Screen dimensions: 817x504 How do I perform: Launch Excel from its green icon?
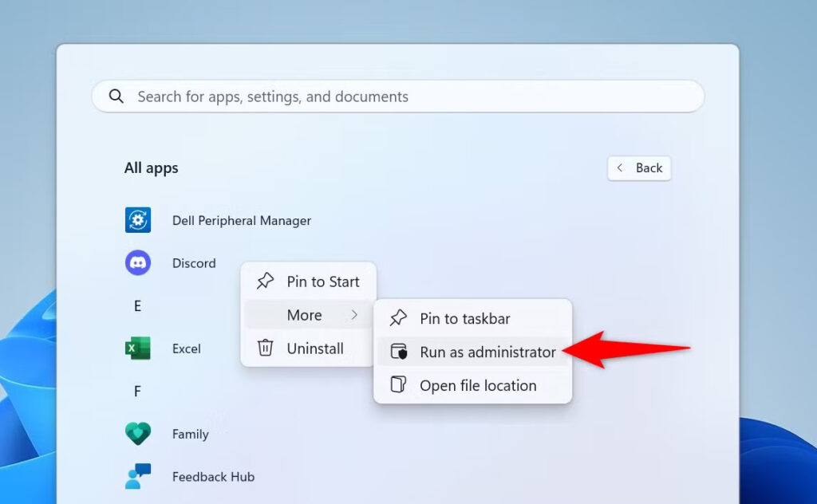tap(138, 348)
